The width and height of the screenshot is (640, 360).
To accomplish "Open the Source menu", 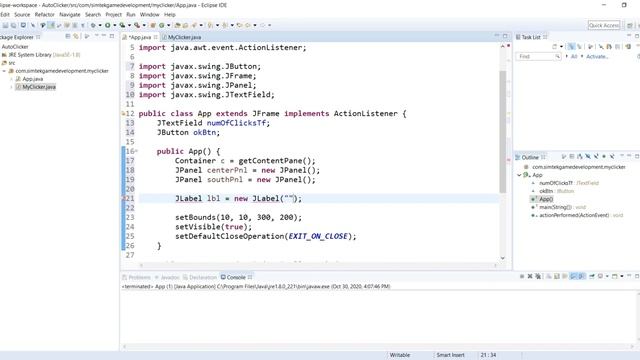I will (x=22, y=14).
